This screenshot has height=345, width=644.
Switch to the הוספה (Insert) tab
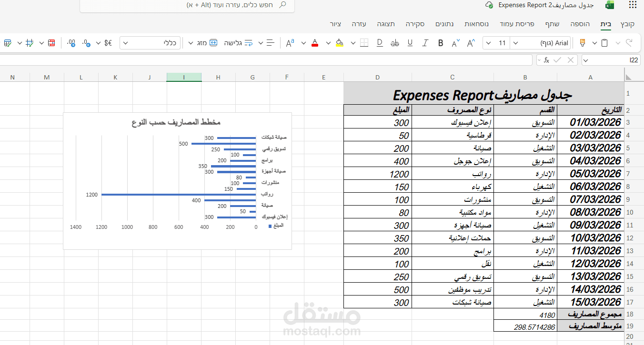coord(581,24)
